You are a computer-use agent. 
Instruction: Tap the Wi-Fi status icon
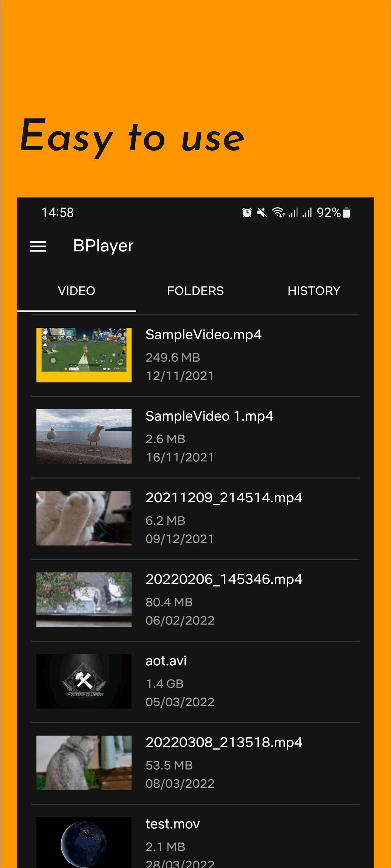pos(278,213)
